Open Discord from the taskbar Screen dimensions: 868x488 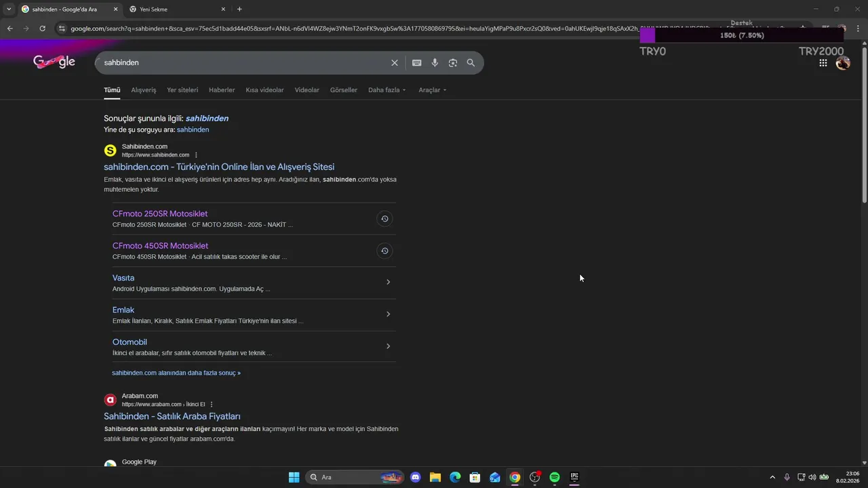pyautogui.click(x=416, y=477)
